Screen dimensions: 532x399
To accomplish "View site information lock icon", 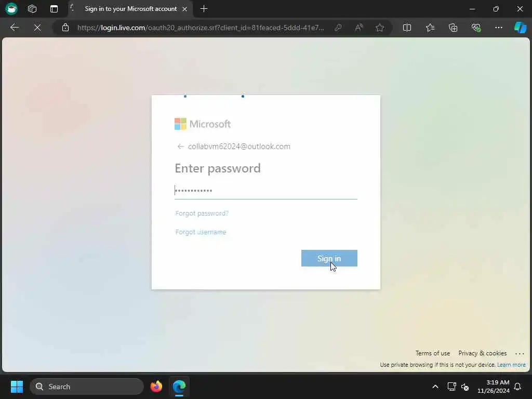I will (65, 28).
